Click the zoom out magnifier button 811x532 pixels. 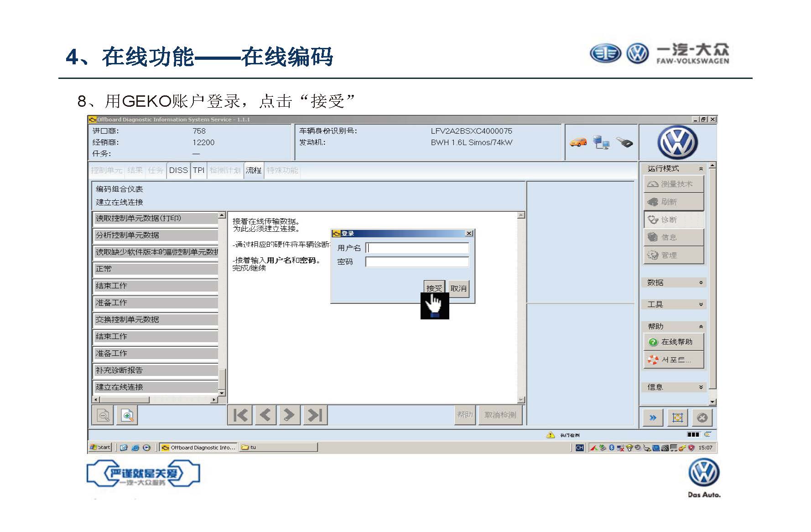point(104,416)
